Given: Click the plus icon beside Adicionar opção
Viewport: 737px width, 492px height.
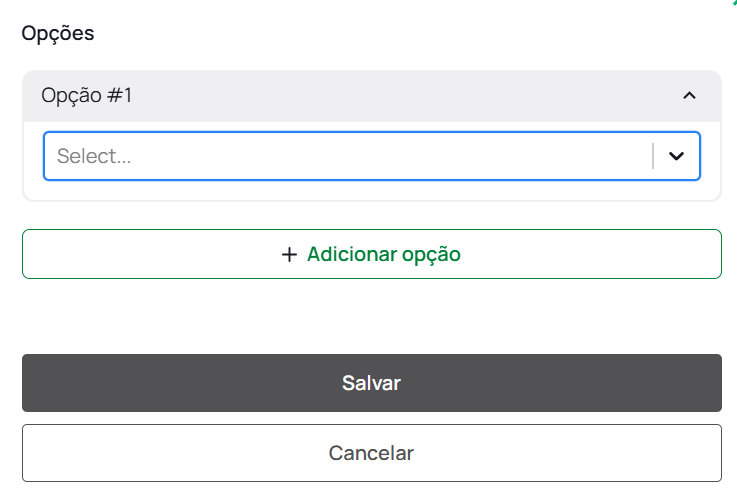Looking at the screenshot, I should (x=289, y=254).
